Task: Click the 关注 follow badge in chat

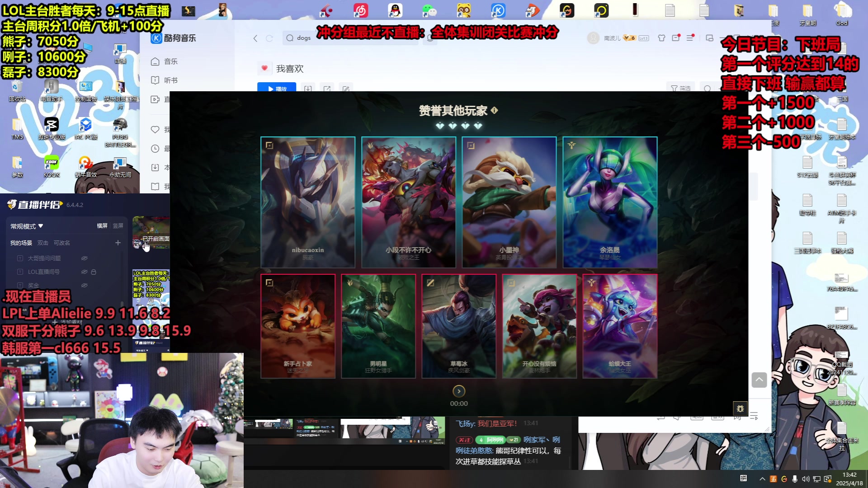Action: [464, 440]
